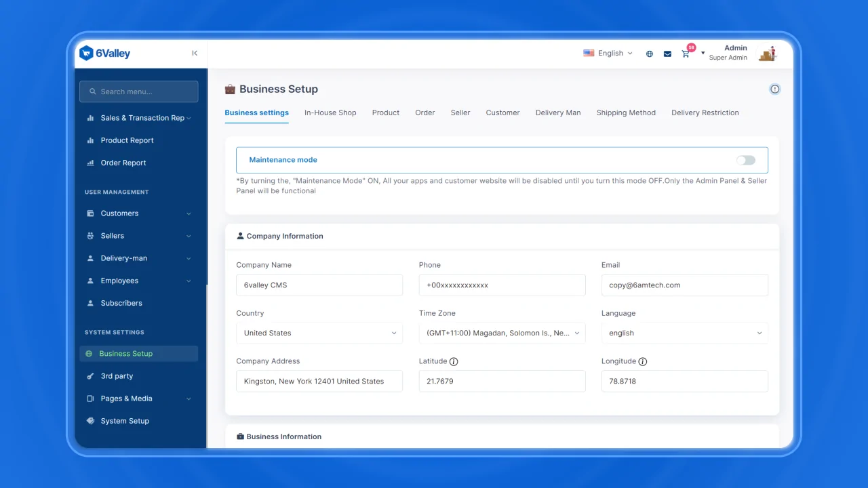Click the Company Information heading
The image size is (868, 488).
285,237
